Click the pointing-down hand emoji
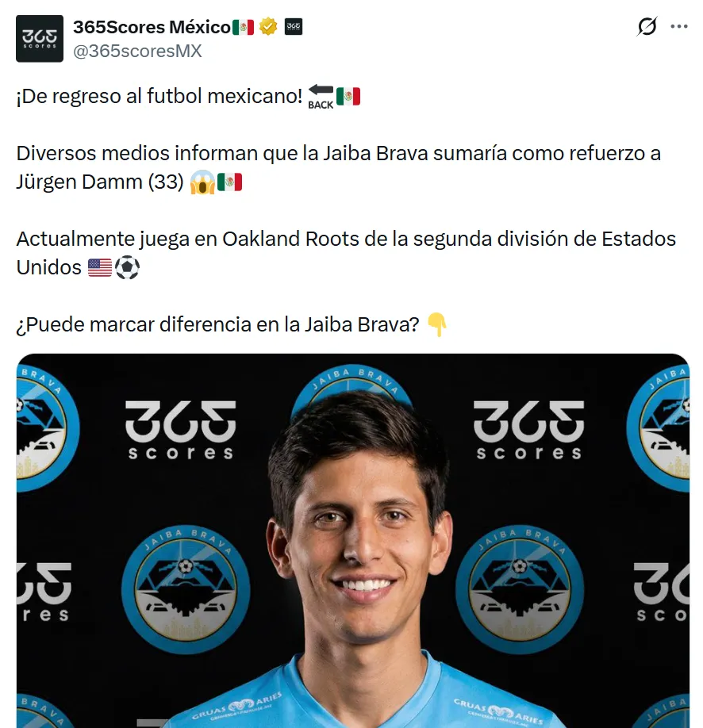The image size is (703, 728). 436,324
